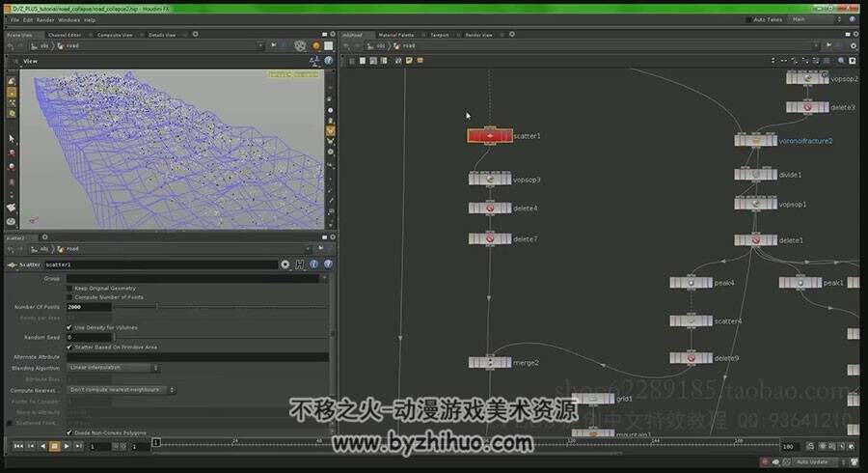Open the parameter help question icon
This screenshot has height=473, width=868.
tap(328, 264)
